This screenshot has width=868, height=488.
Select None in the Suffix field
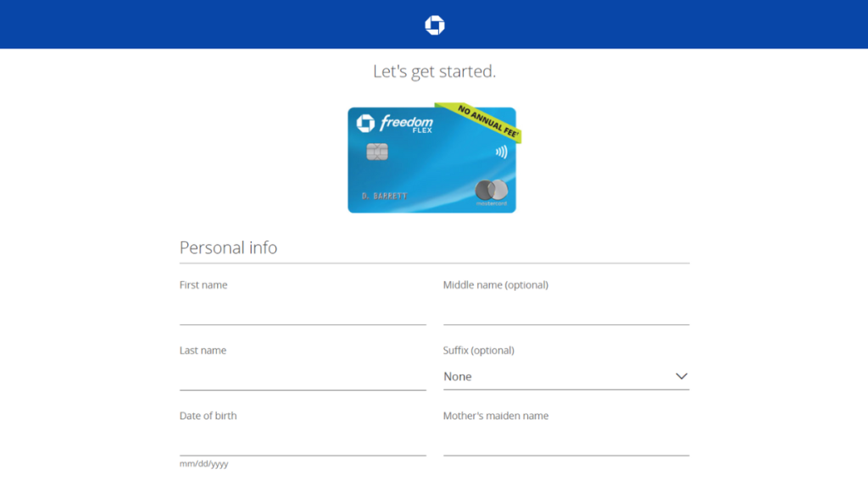(456, 376)
